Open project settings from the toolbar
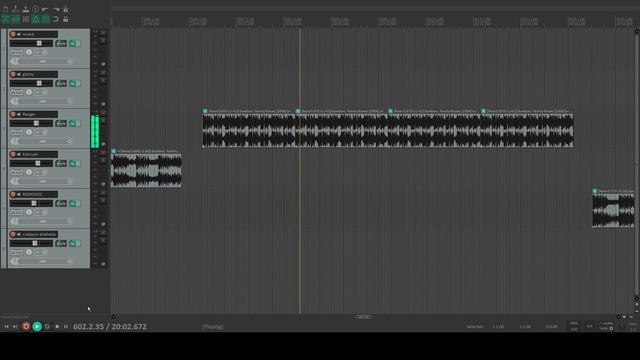 pyautogui.click(x=36, y=9)
